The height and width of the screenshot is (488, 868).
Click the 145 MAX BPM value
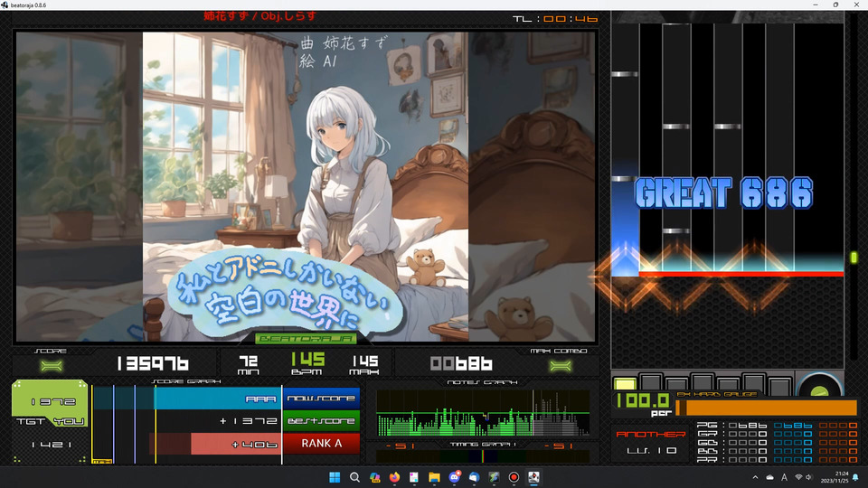point(364,361)
